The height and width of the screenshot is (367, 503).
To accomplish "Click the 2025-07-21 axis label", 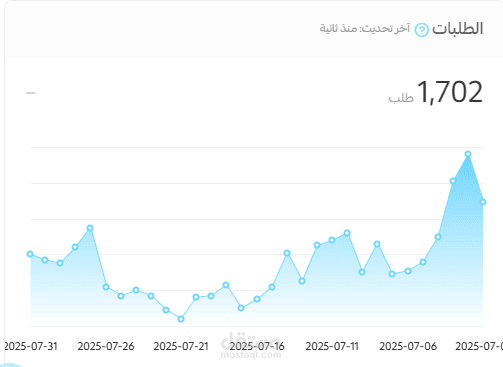I will 181,346.
